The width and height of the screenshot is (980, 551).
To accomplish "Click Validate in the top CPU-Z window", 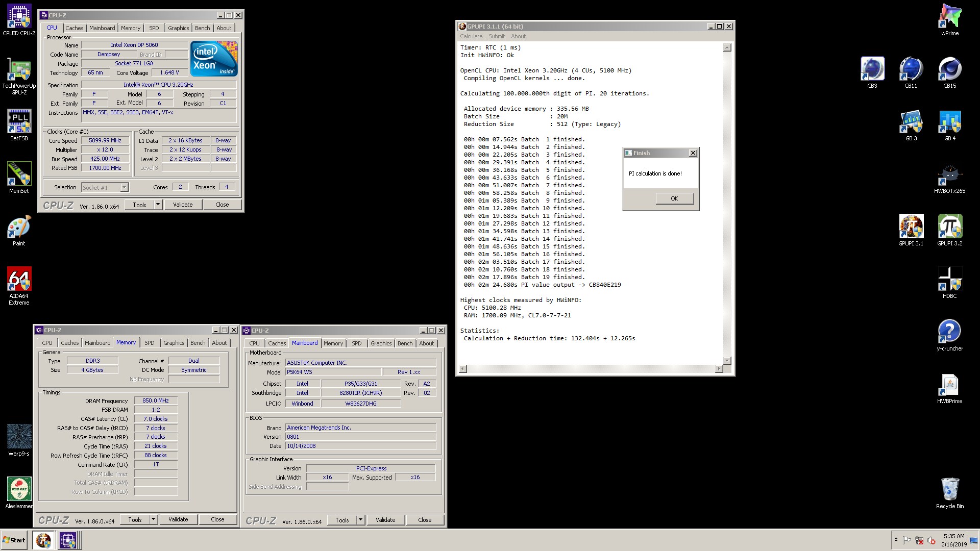I will click(x=183, y=205).
